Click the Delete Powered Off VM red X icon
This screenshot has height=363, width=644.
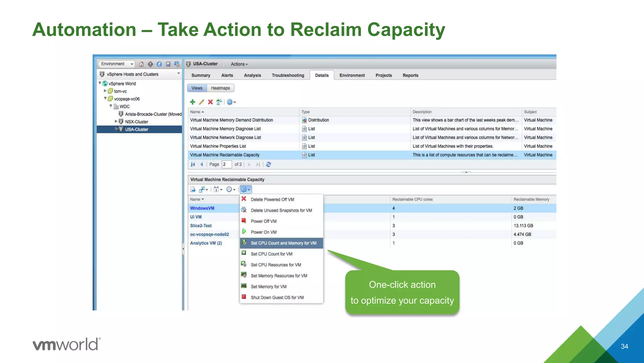[244, 199]
